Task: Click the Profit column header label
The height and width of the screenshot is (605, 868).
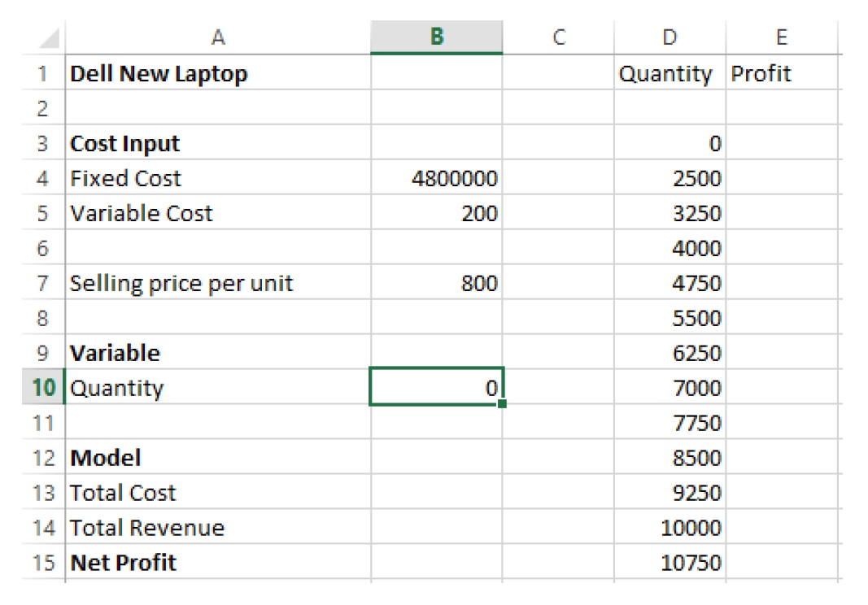Action: tap(761, 73)
